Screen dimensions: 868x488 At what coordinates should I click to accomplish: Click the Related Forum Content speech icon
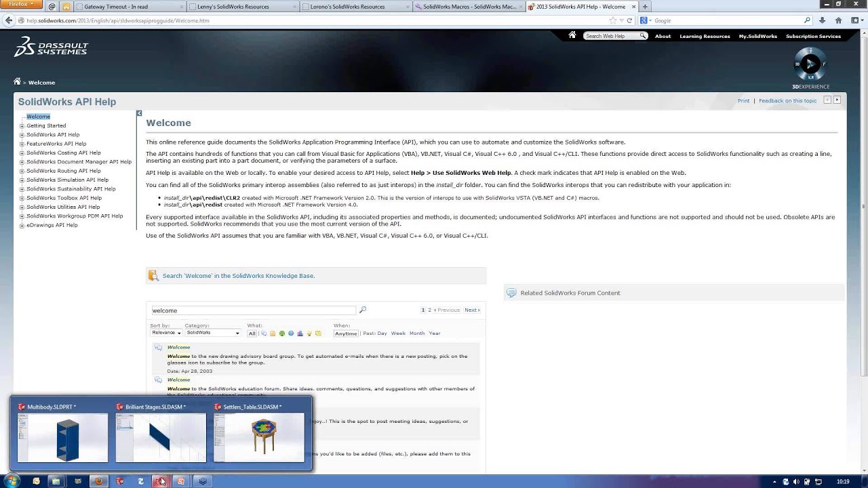click(512, 293)
